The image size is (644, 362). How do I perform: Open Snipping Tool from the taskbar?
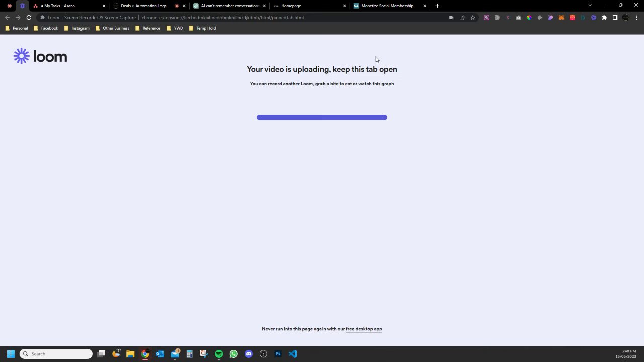[x=204, y=354]
